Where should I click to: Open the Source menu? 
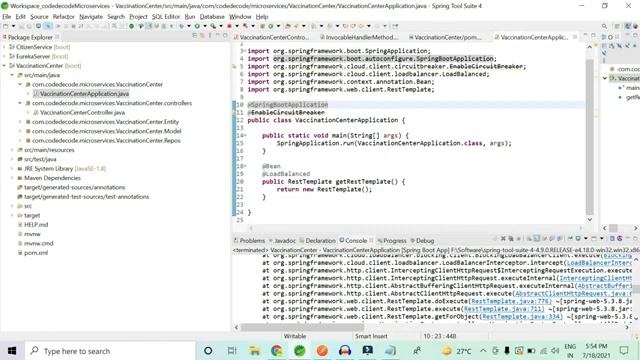[39, 17]
